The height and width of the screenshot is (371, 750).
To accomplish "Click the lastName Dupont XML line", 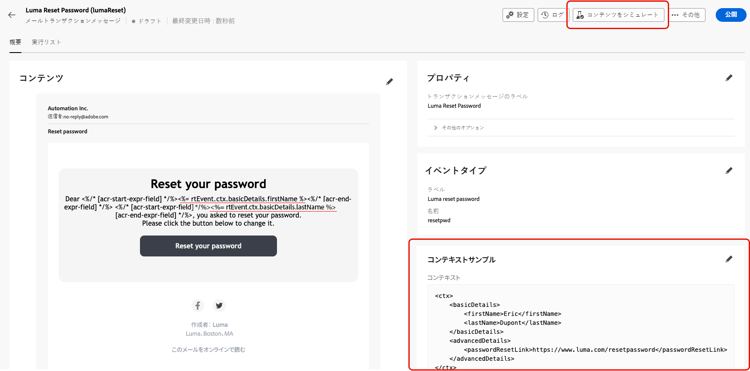I will coord(512,323).
